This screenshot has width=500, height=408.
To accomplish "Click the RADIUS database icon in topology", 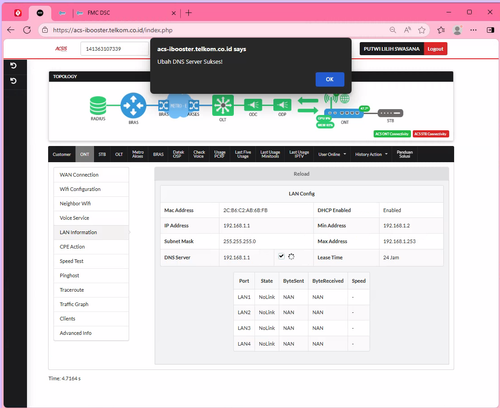I will point(98,106).
